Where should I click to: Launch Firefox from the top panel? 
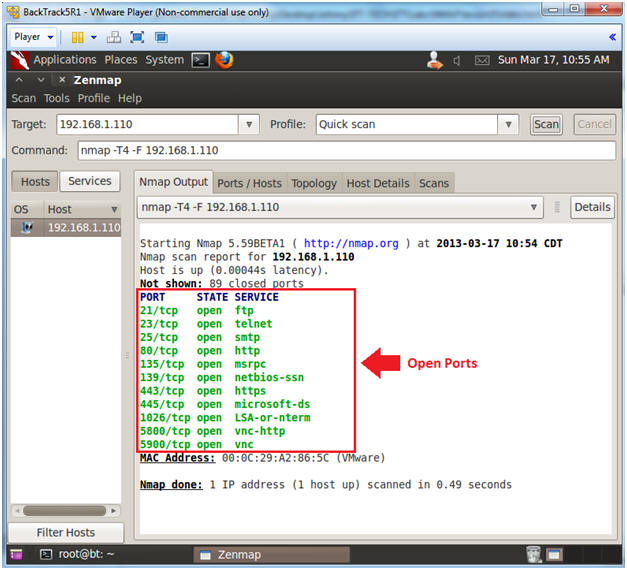click(x=224, y=60)
